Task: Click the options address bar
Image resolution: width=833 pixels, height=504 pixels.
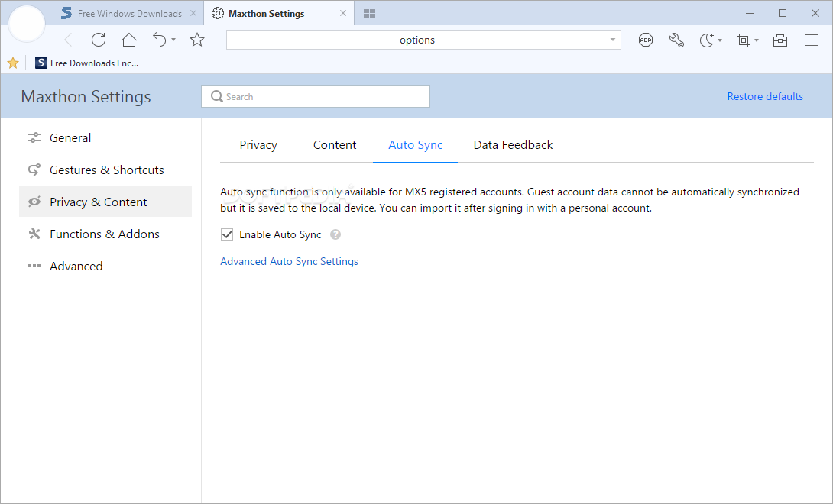Action: pos(423,40)
